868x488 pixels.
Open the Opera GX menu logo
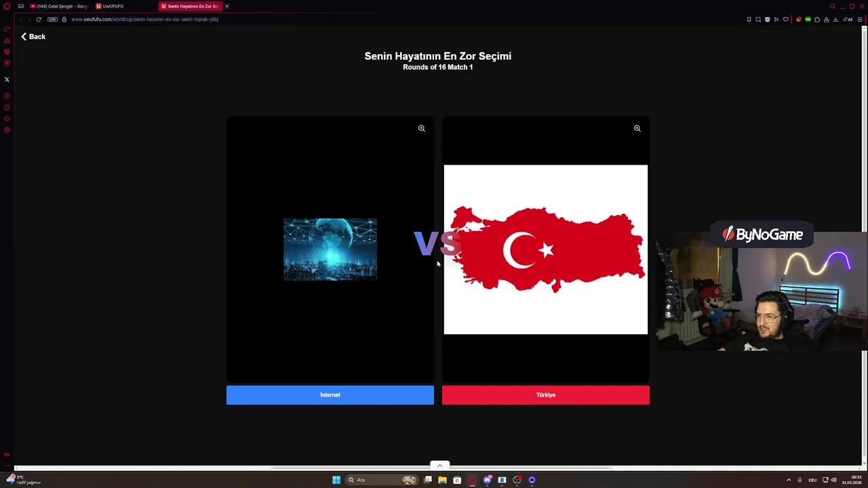pyautogui.click(x=7, y=6)
